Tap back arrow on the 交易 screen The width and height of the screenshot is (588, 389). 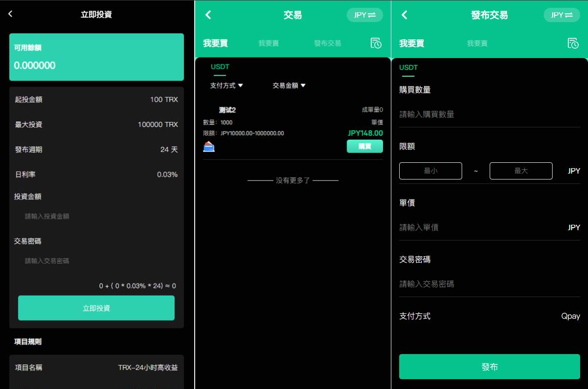(208, 15)
